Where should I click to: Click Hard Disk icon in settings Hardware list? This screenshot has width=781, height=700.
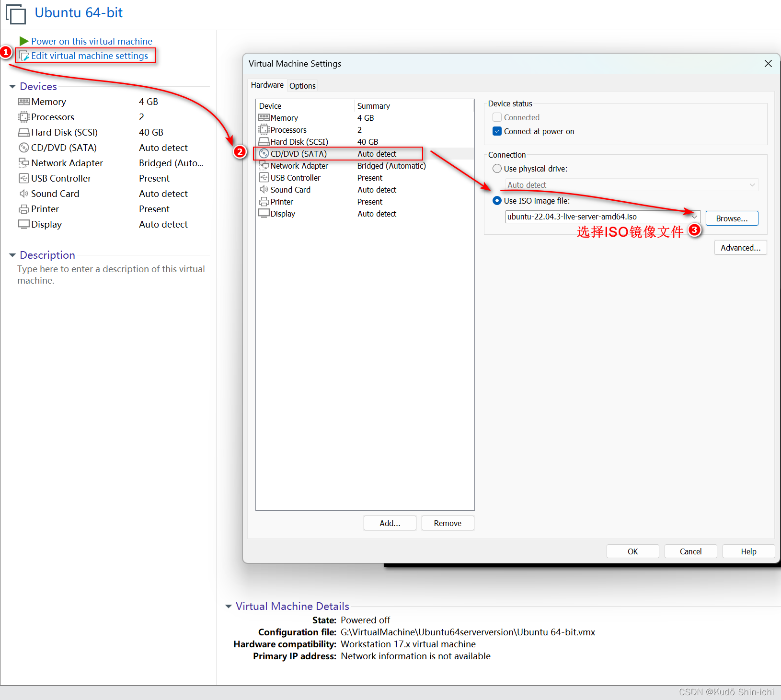[x=264, y=142]
